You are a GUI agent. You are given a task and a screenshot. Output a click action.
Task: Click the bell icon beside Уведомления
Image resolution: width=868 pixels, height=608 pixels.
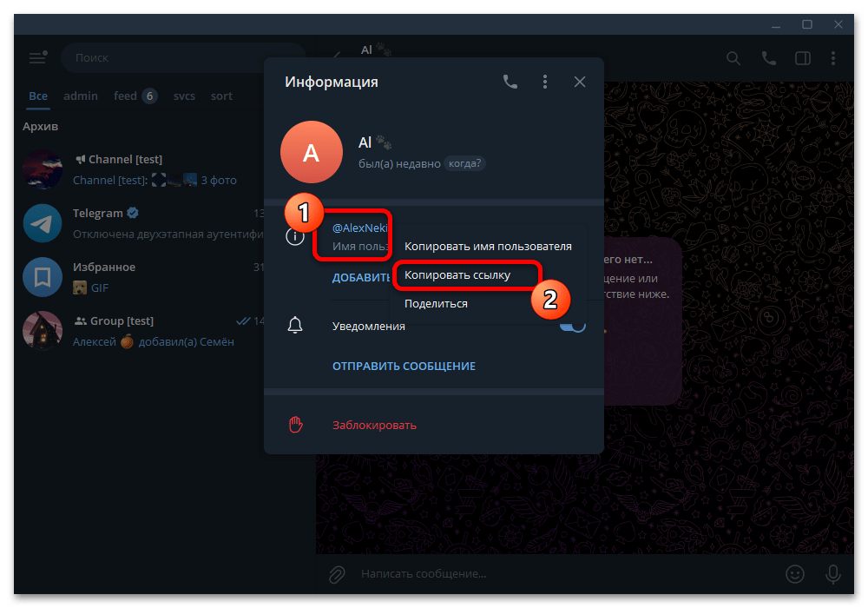pyautogui.click(x=295, y=325)
